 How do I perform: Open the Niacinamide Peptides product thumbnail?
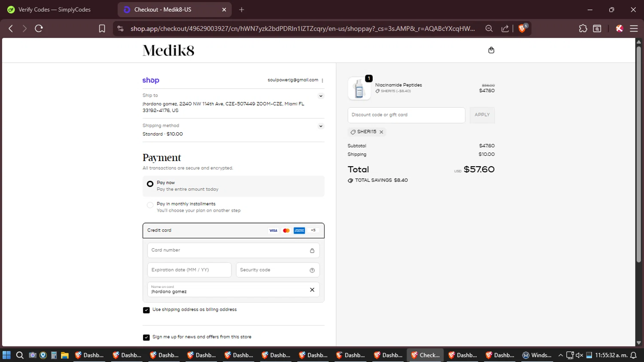(x=359, y=88)
